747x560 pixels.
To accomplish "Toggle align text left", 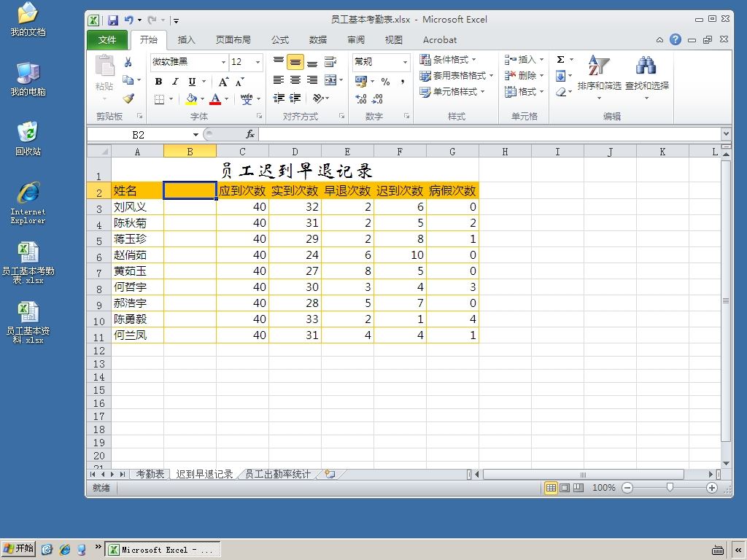I will pos(279,80).
